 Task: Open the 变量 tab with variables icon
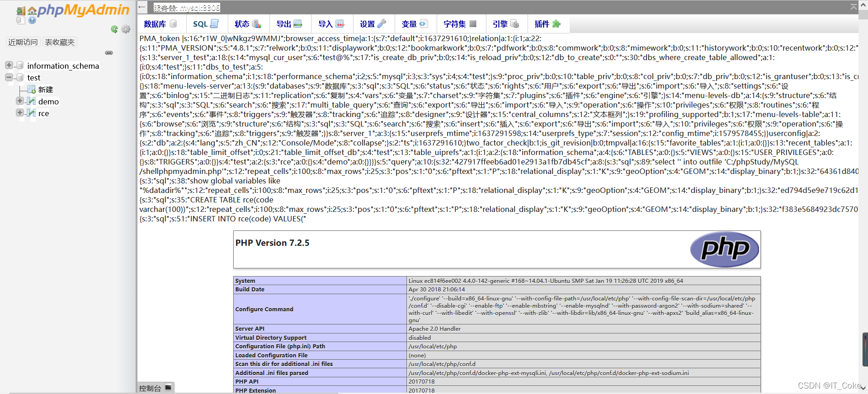[x=415, y=24]
